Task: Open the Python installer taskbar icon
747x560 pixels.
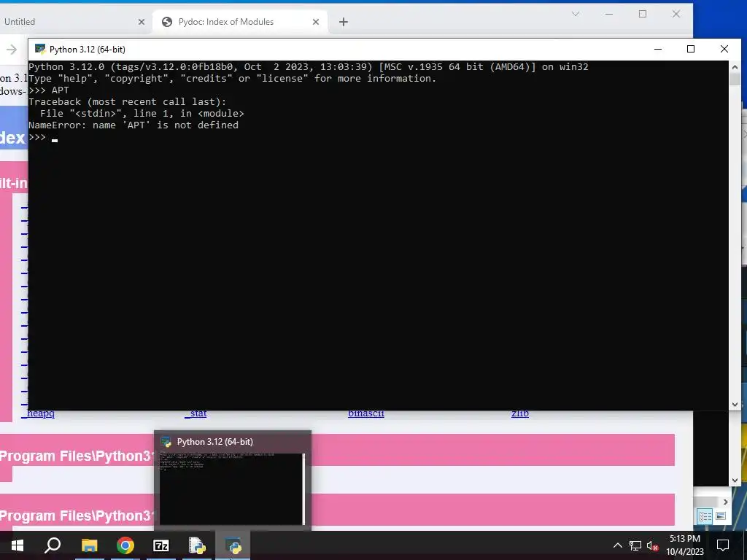Action: (197, 545)
